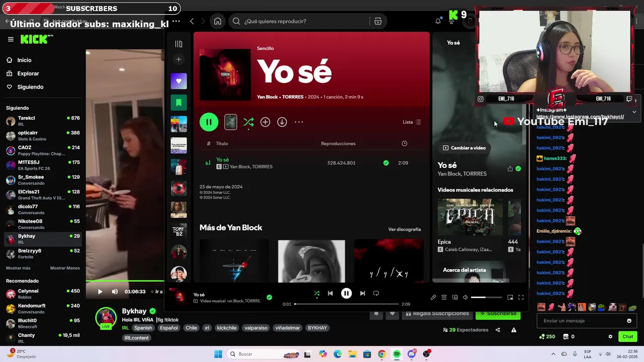
Task: Open connect to a device icon
Action: pos(455,298)
